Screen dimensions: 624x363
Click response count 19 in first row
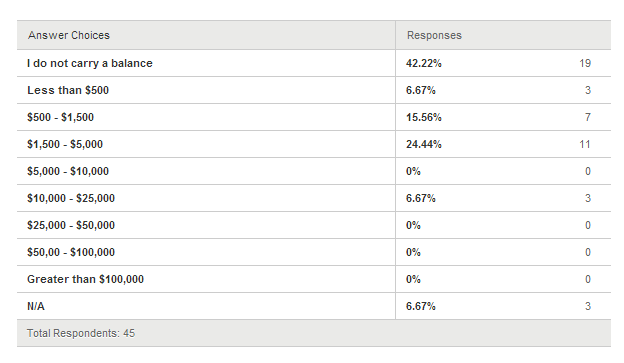click(x=585, y=63)
